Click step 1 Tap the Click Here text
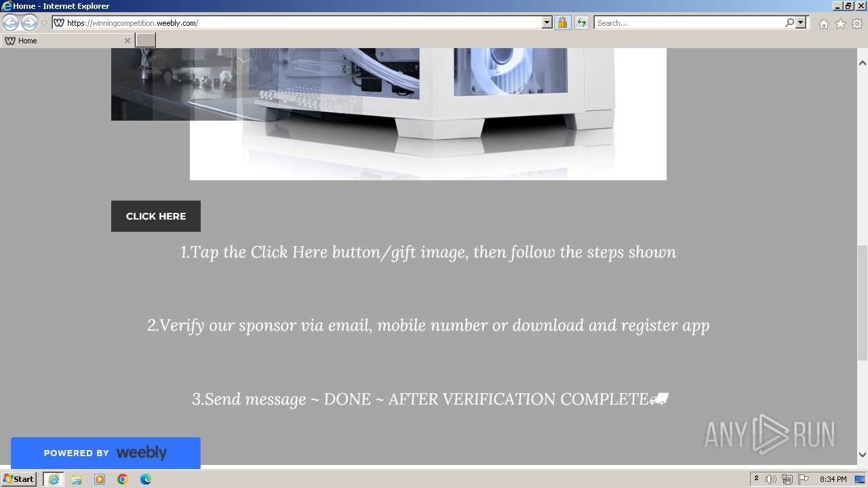 tap(428, 252)
